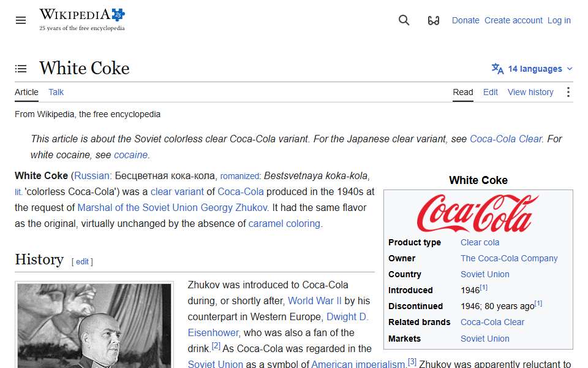The image size is (588, 368).
Task: Edit the History section
Action: (x=82, y=262)
